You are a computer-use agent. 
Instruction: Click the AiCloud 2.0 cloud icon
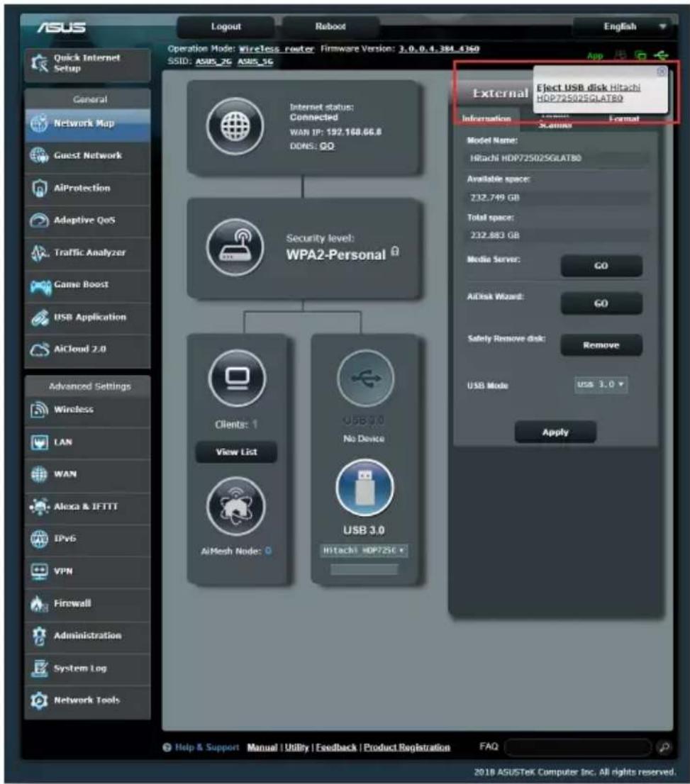(x=39, y=349)
